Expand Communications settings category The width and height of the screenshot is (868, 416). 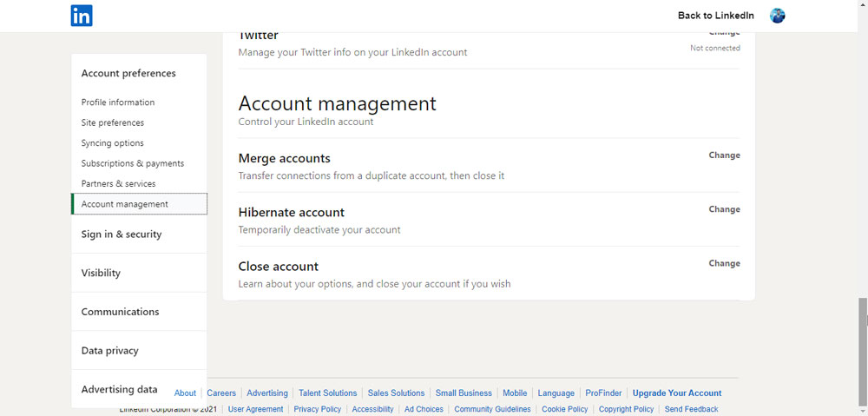pos(120,312)
